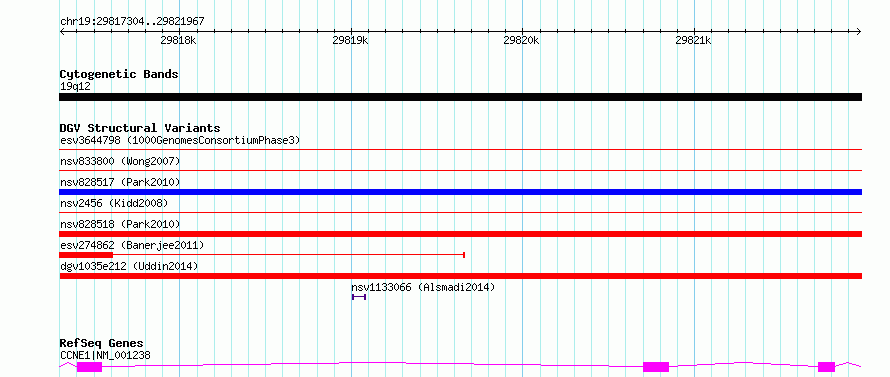Screen dimensions: 890x377
Task: Click the thin red nsv833800 variant line
Action: [460, 170]
